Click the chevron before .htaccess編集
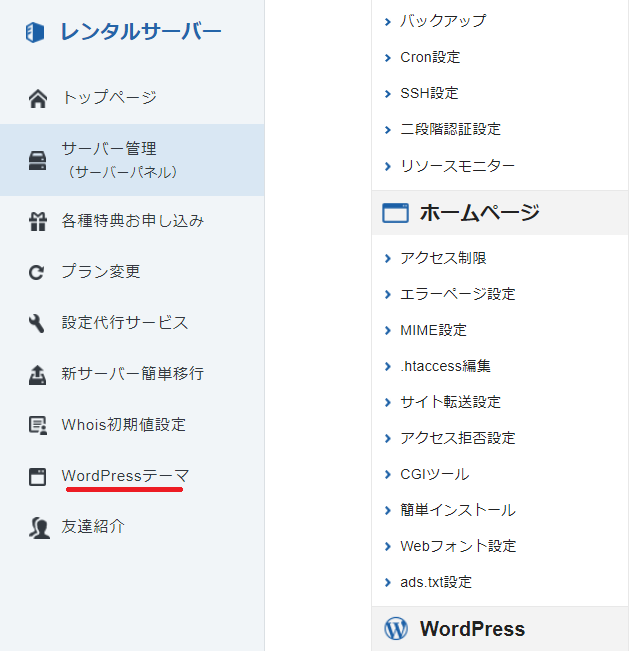 tap(388, 367)
